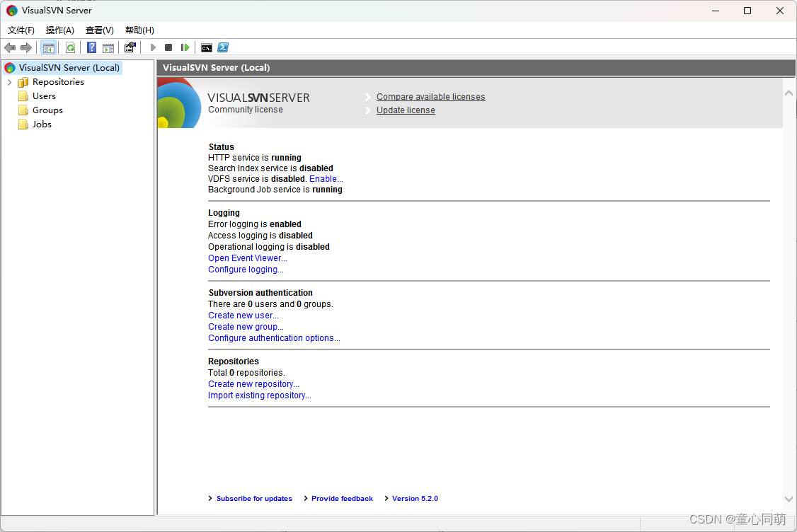The image size is (797, 532).
Task: Select VisualSVN Server (Local) tree node
Action: (x=69, y=68)
